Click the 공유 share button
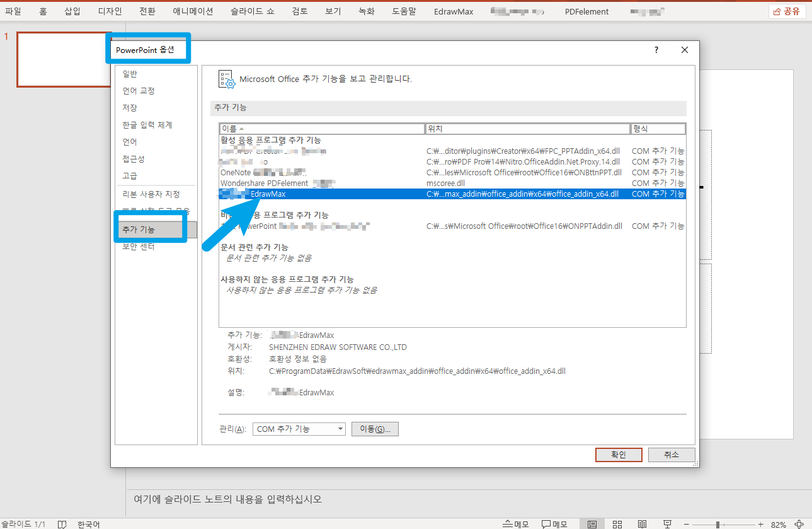812x529 pixels. [787, 11]
